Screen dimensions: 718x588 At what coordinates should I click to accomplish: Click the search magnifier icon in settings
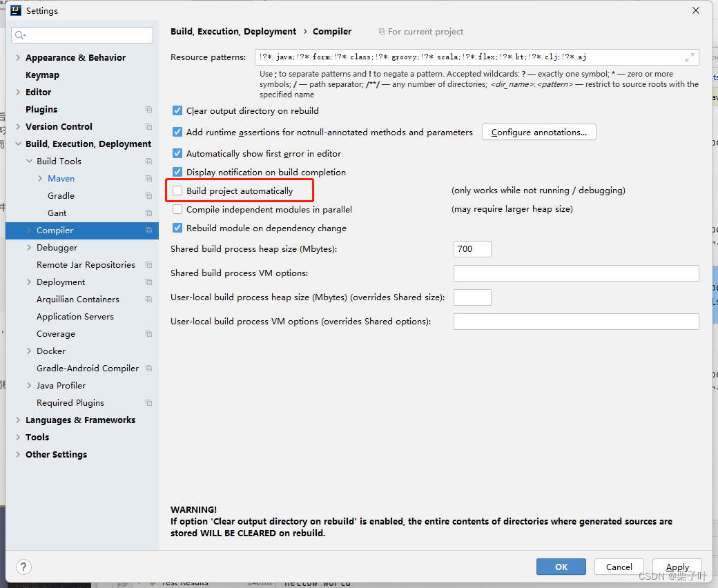pos(20,35)
